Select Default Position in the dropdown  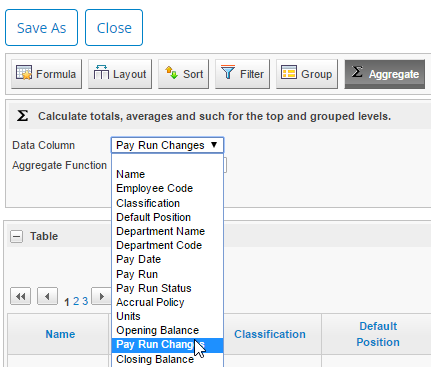pos(167,217)
